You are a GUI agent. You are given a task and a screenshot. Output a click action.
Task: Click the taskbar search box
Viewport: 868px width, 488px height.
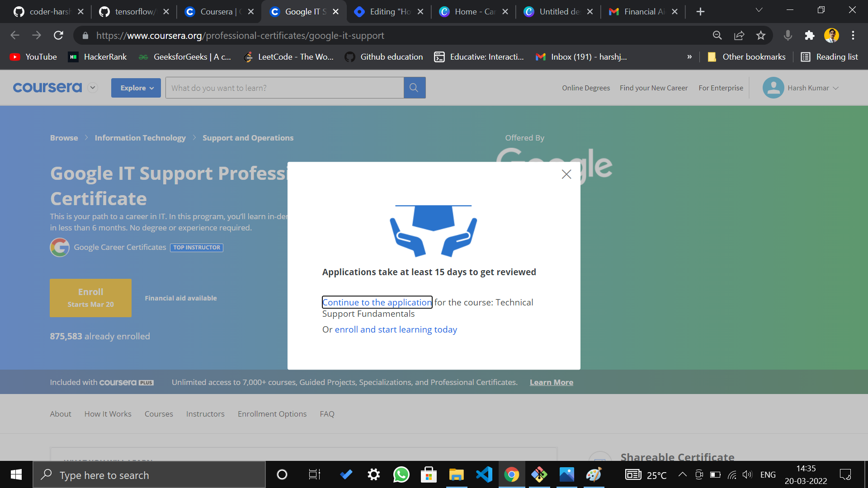click(x=149, y=475)
